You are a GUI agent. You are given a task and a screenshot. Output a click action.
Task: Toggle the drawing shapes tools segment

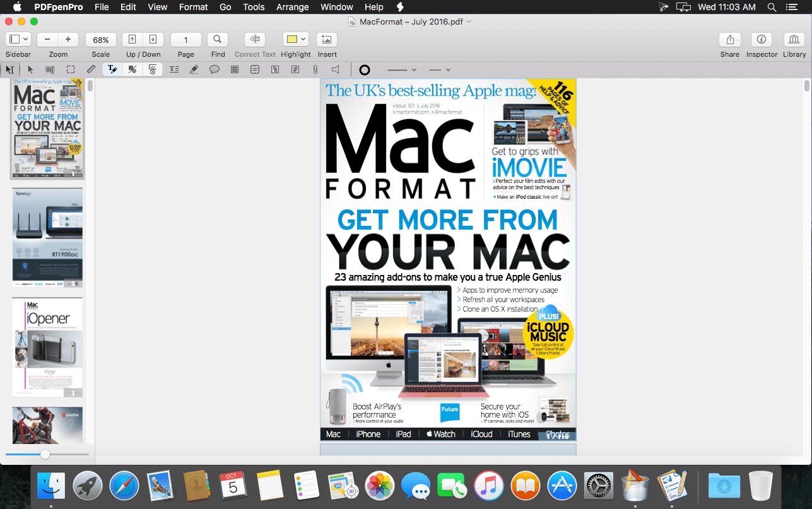tap(132, 69)
